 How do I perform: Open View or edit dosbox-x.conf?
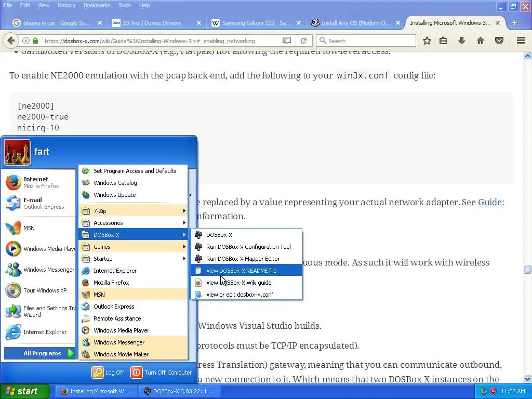point(247,295)
